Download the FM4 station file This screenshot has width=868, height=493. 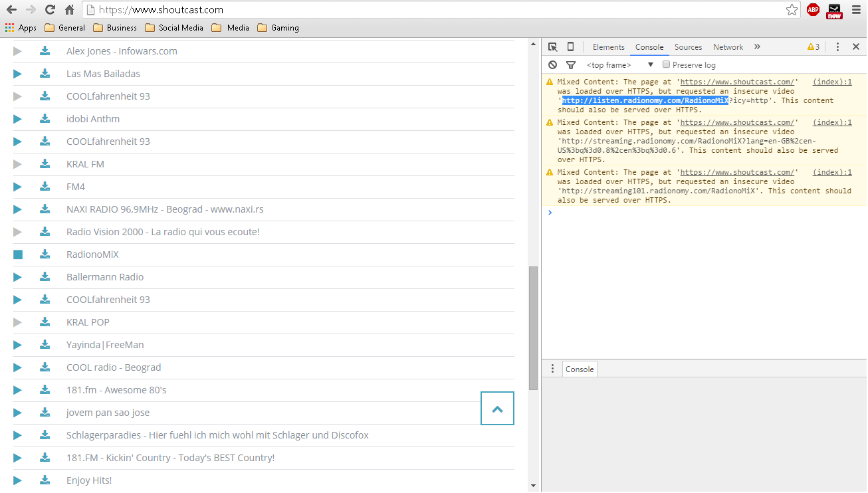point(45,187)
